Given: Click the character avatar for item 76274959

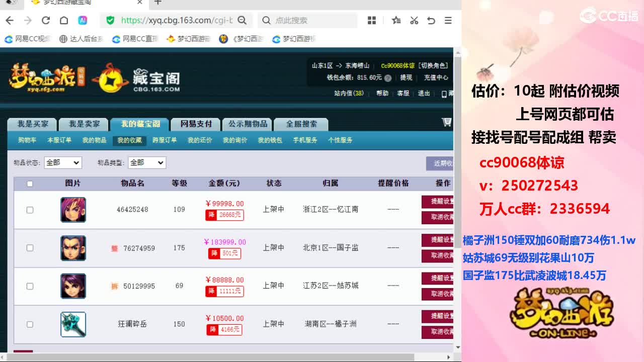Looking at the screenshot, I should tap(73, 248).
